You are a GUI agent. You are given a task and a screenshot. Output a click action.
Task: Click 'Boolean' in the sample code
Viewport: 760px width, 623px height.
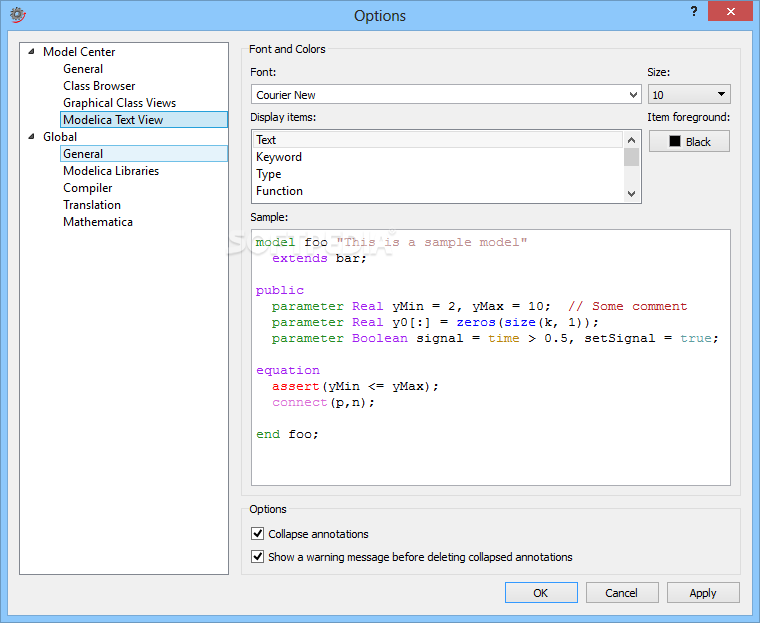coord(380,338)
